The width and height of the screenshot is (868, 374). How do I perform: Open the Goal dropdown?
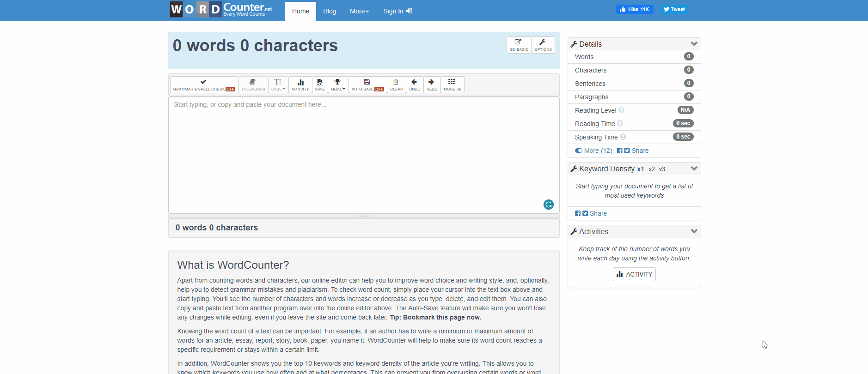point(338,85)
